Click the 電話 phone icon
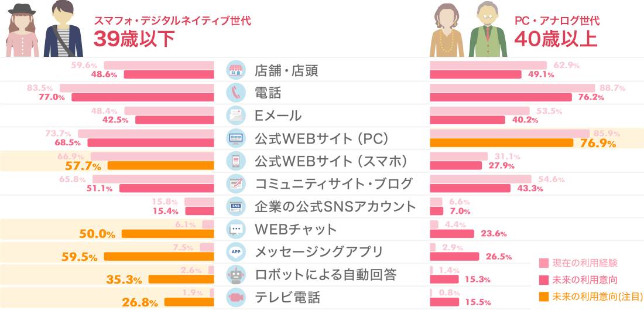This screenshot has width=644, height=310. tap(236, 93)
